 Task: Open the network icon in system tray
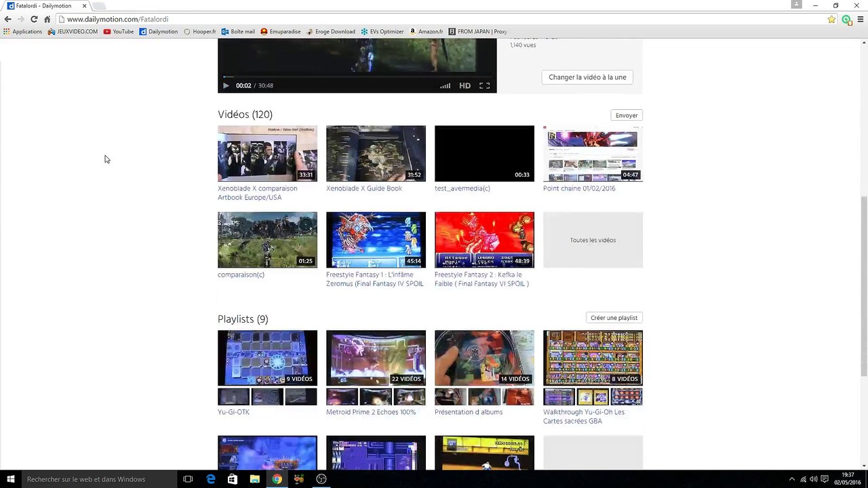tap(804, 480)
